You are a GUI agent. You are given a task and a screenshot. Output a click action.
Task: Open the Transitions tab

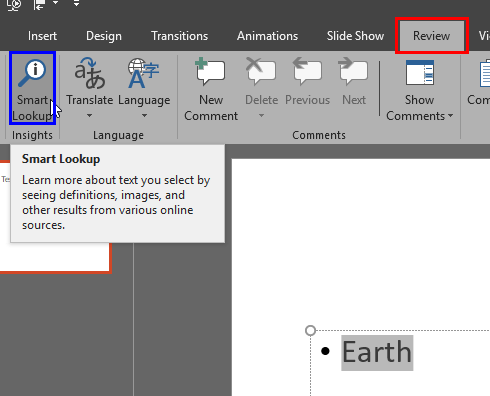pyautogui.click(x=179, y=36)
